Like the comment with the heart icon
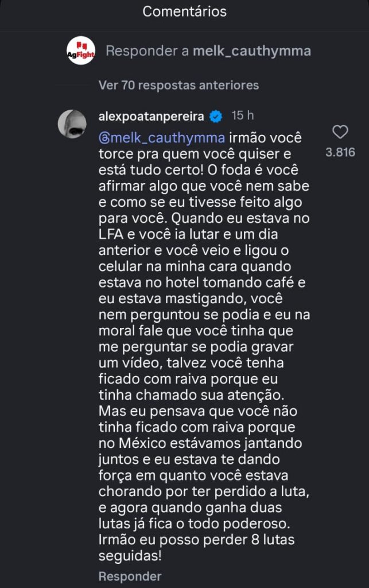The height and width of the screenshot is (588, 369). [340, 132]
